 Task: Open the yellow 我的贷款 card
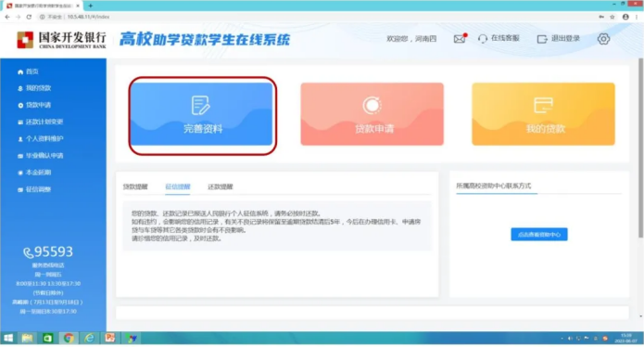click(543, 114)
